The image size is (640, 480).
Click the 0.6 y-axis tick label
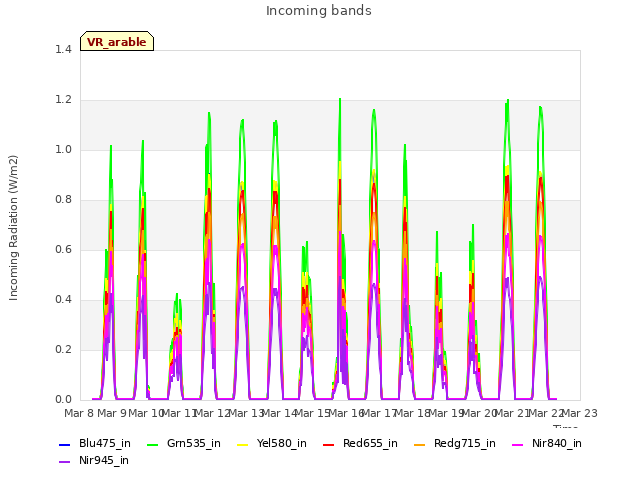pos(63,250)
